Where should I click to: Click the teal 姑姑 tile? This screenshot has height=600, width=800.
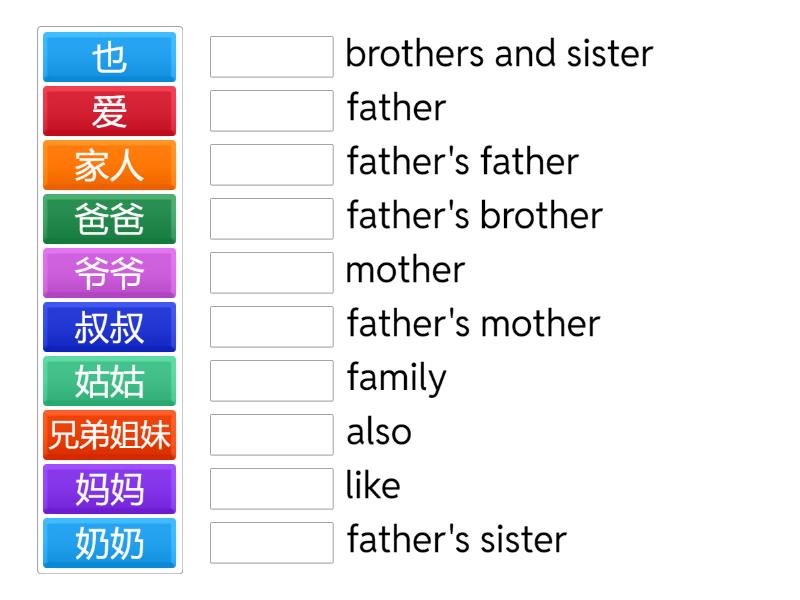pos(109,381)
